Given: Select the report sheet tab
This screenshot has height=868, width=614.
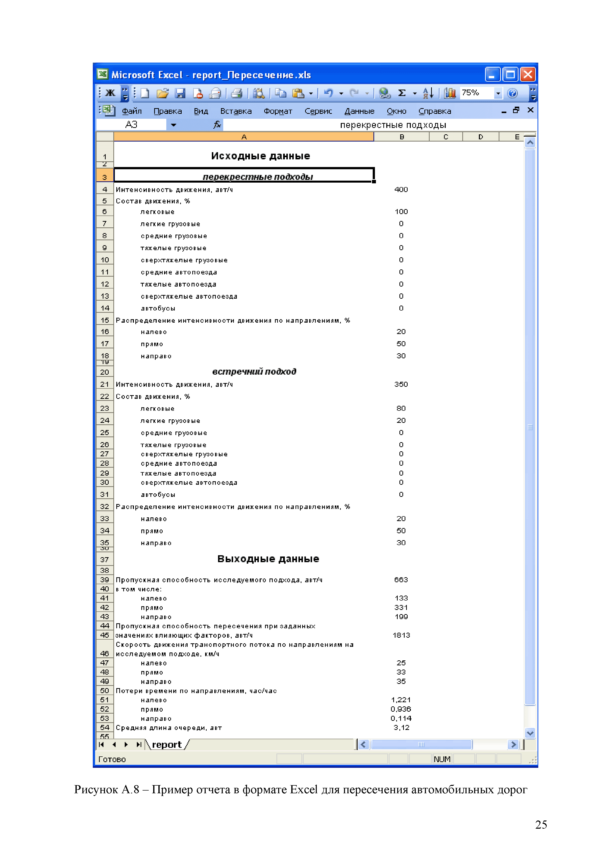Looking at the screenshot, I should [x=167, y=744].
